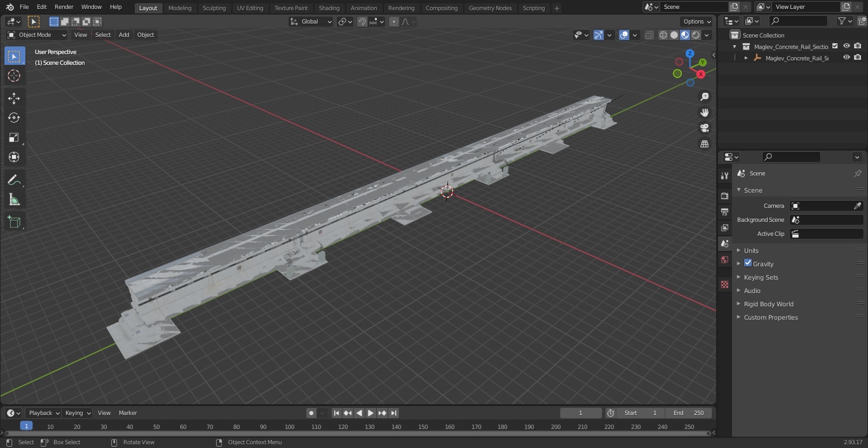Screen dimensions: 868x448
Task: Expand the Keying Sets panel
Action: pyautogui.click(x=761, y=277)
